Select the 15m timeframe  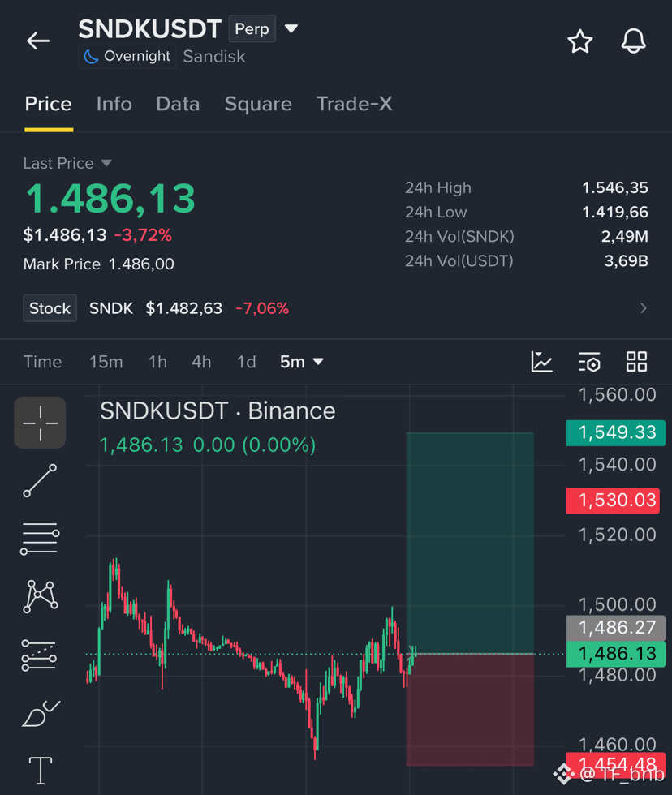tap(106, 362)
